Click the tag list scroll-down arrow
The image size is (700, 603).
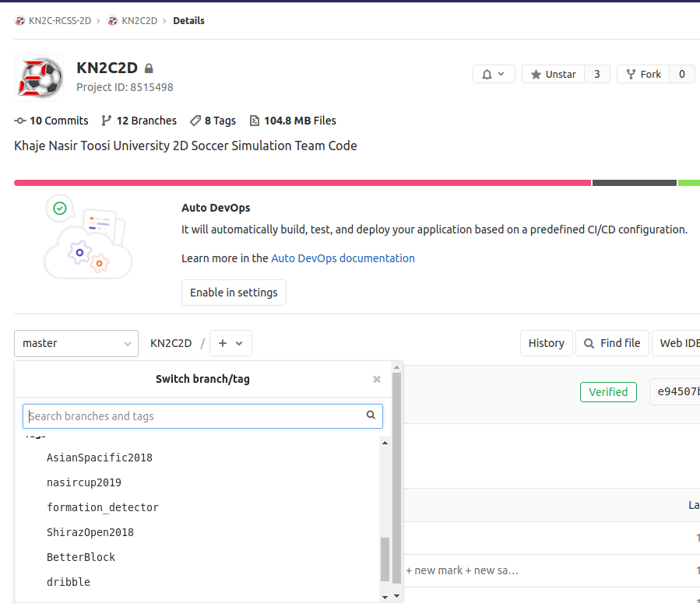[x=385, y=598]
